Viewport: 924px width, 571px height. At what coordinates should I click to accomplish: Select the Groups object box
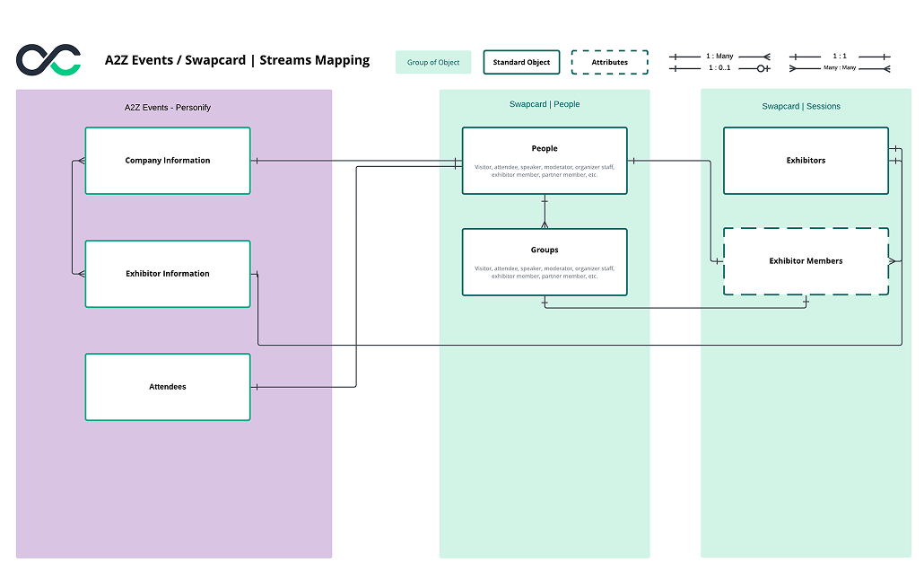coord(545,262)
